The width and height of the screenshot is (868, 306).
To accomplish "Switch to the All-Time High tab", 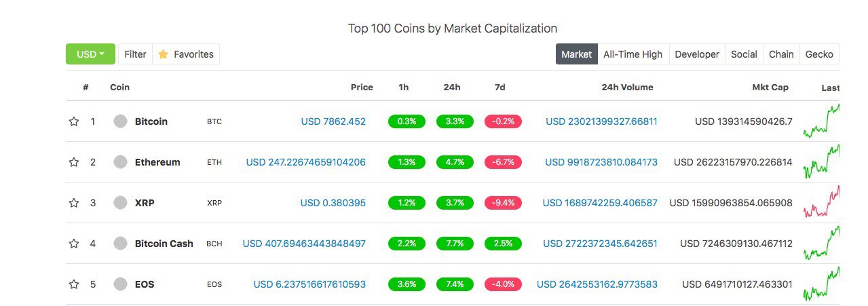I will coord(633,54).
